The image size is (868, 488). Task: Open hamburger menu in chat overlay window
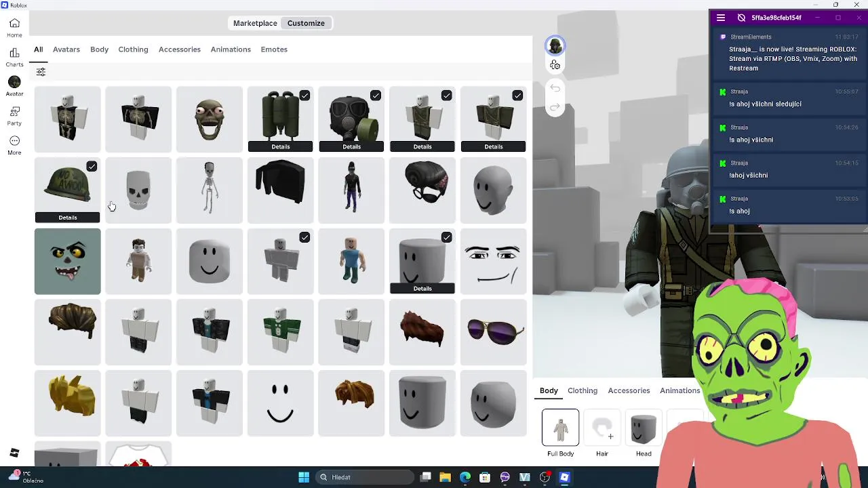coord(721,18)
